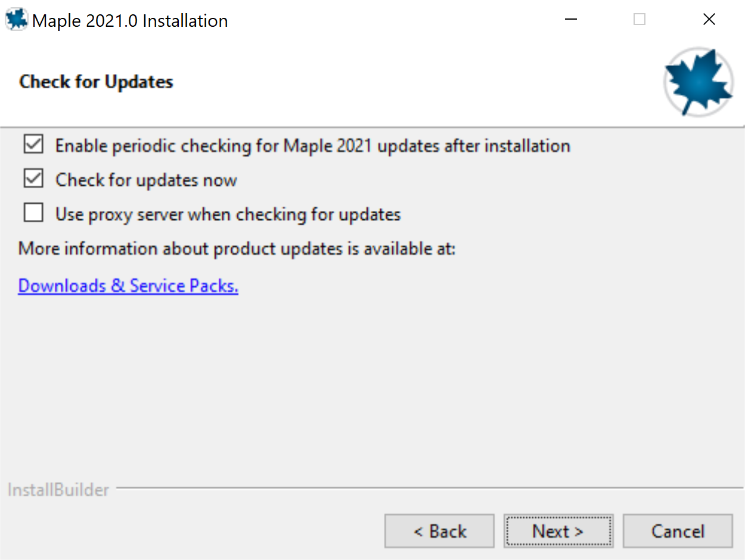
Task: Uncheck the periodic update checking checkbox
Action: click(33, 145)
